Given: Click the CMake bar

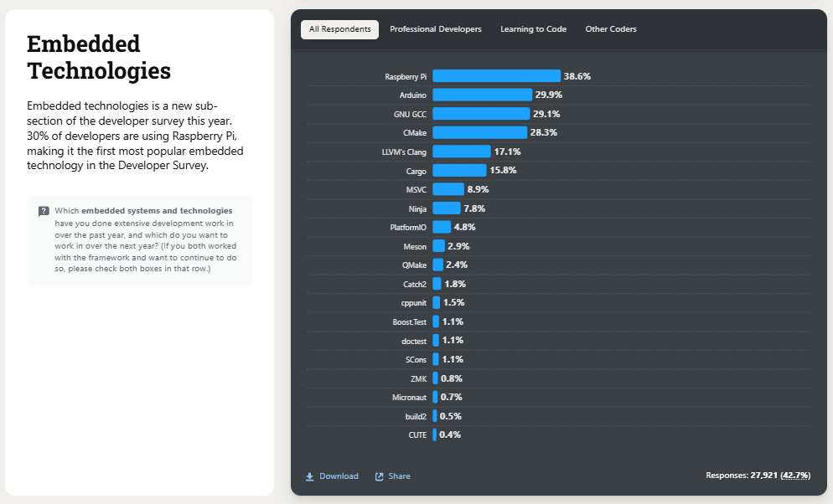Looking at the screenshot, I should [x=479, y=132].
